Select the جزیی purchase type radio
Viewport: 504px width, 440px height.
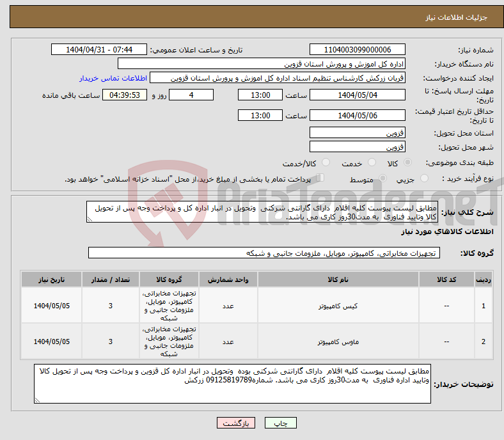click(424, 178)
